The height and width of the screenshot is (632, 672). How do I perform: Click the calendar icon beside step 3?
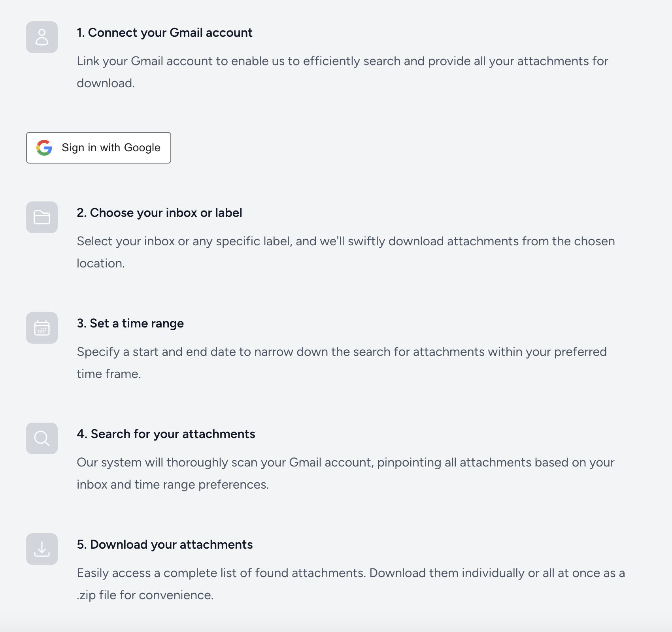42,328
